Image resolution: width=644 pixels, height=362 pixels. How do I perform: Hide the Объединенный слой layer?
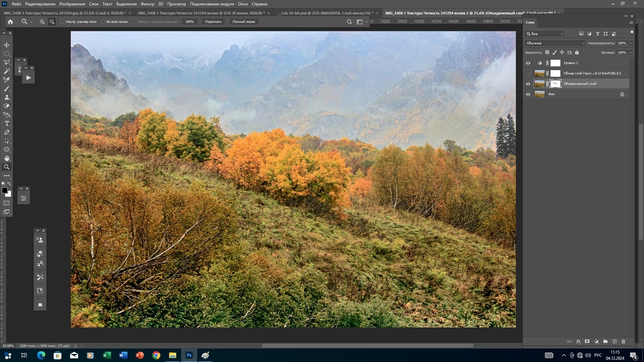[x=528, y=84]
